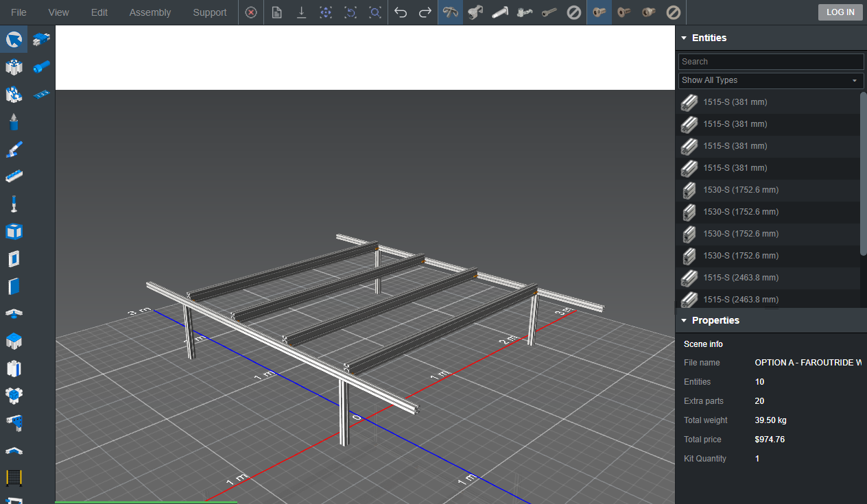Toggle the anchor clip connector type
This screenshot has width=867, height=504.
451,12
